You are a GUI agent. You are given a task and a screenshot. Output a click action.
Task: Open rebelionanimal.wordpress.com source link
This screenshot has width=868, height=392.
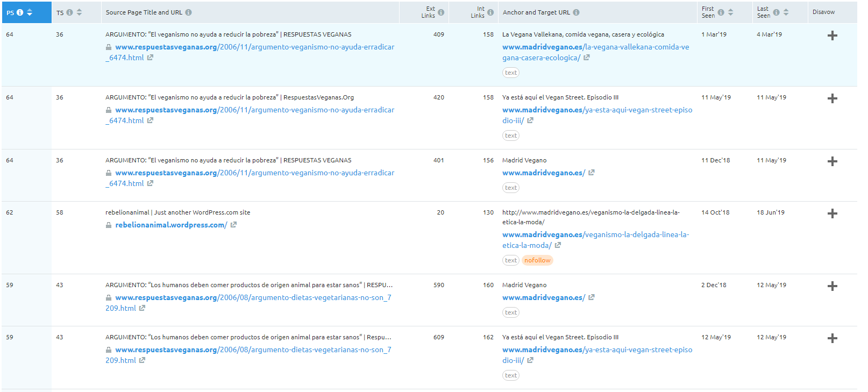click(x=171, y=225)
